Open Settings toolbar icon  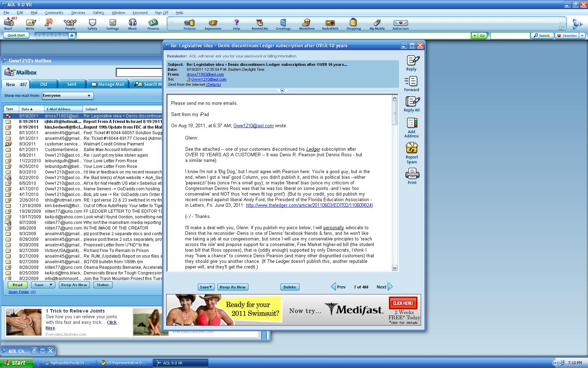tap(112, 23)
